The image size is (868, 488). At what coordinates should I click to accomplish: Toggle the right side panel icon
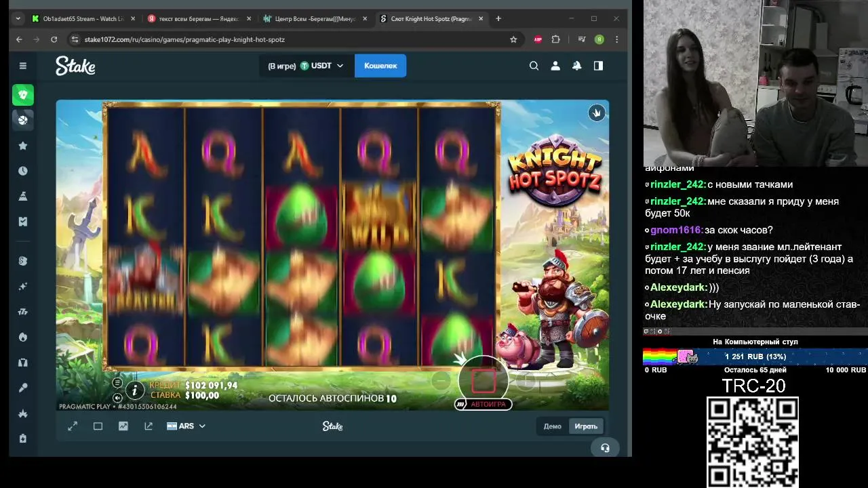point(598,66)
